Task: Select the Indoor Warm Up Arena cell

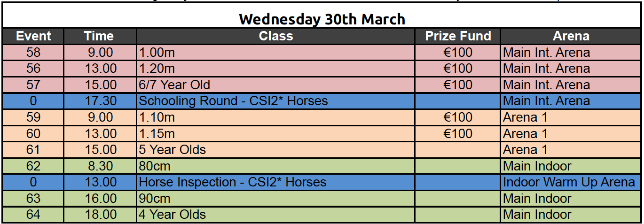Action: (x=571, y=182)
